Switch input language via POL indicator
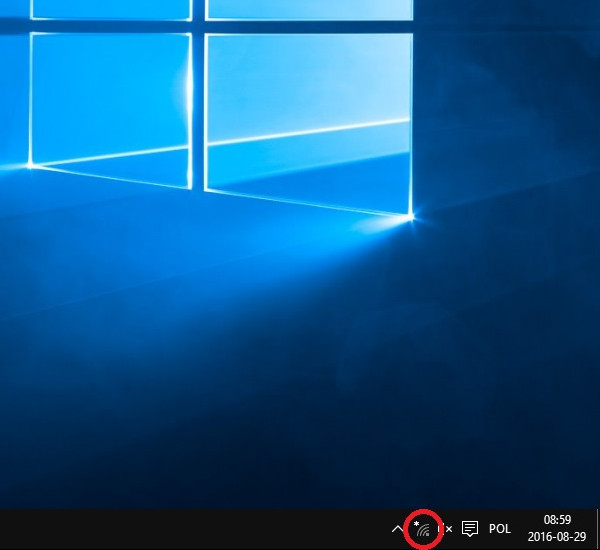The height and width of the screenshot is (550, 600). click(x=500, y=529)
